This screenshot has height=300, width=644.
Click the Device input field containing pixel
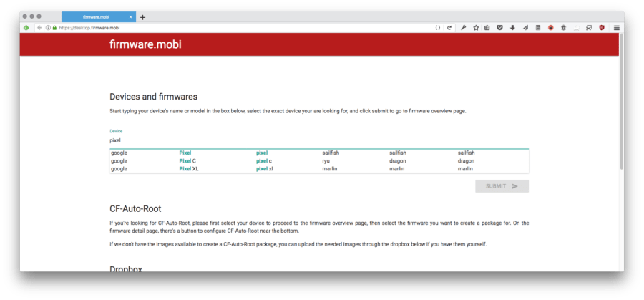click(319, 140)
